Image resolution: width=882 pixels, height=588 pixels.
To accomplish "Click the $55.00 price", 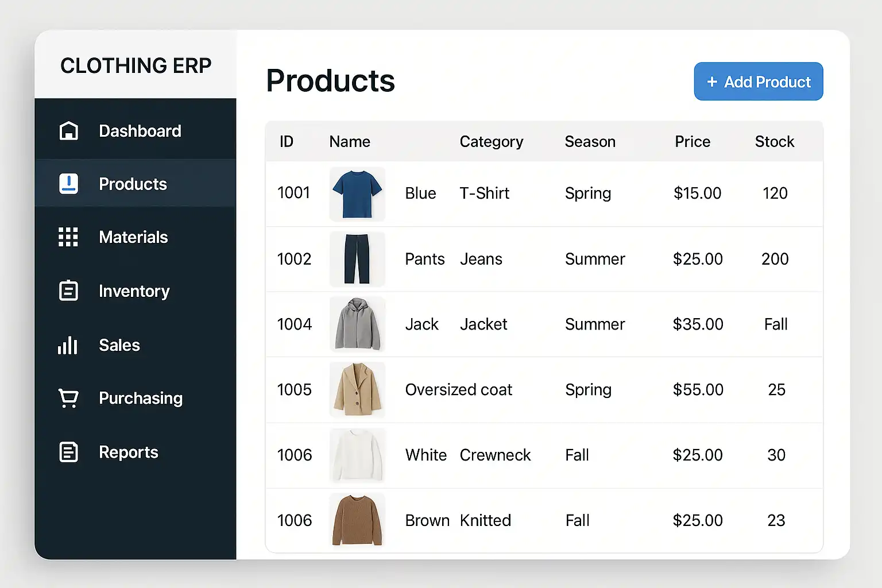I will [698, 389].
